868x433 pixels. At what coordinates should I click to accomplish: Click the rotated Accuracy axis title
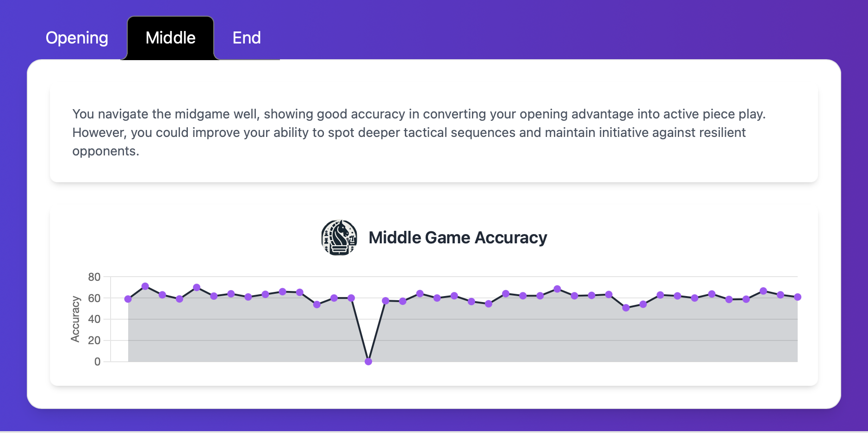click(x=75, y=319)
